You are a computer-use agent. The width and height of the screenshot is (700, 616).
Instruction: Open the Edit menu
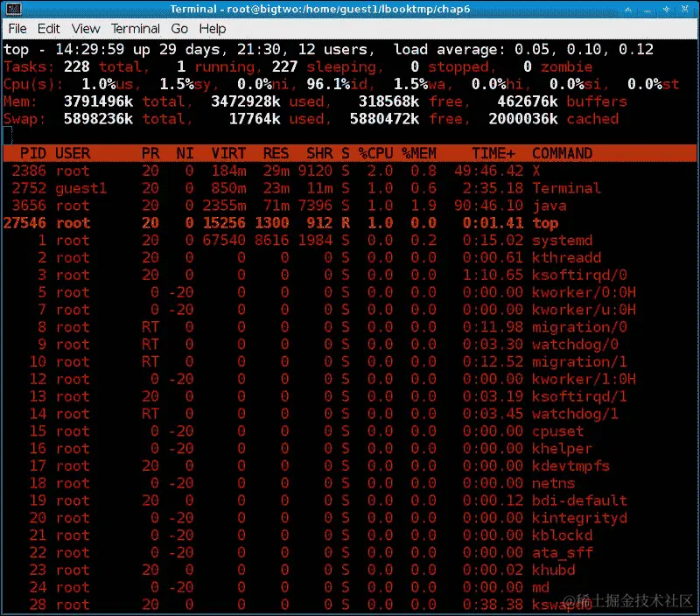point(49,29)
